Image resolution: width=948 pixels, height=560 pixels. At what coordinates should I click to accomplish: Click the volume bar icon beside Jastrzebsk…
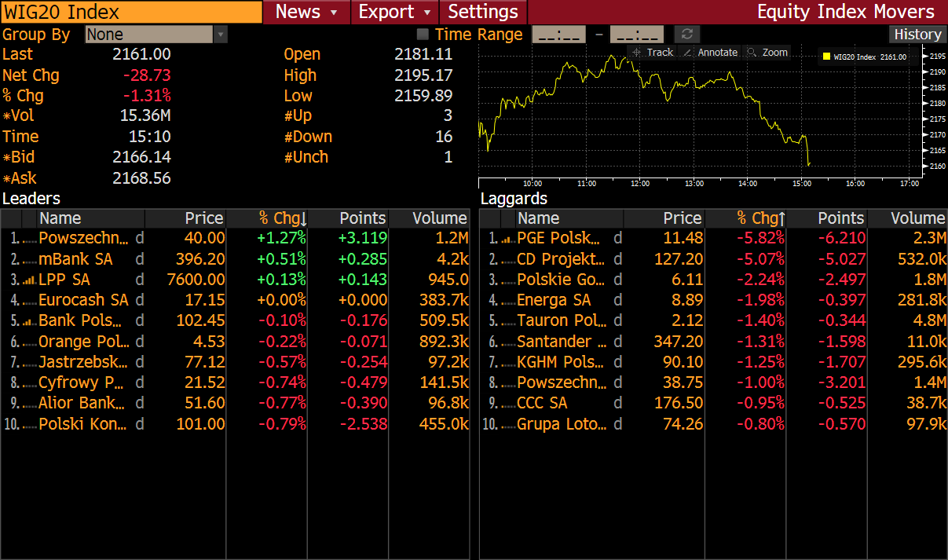(x=30, y=362)
